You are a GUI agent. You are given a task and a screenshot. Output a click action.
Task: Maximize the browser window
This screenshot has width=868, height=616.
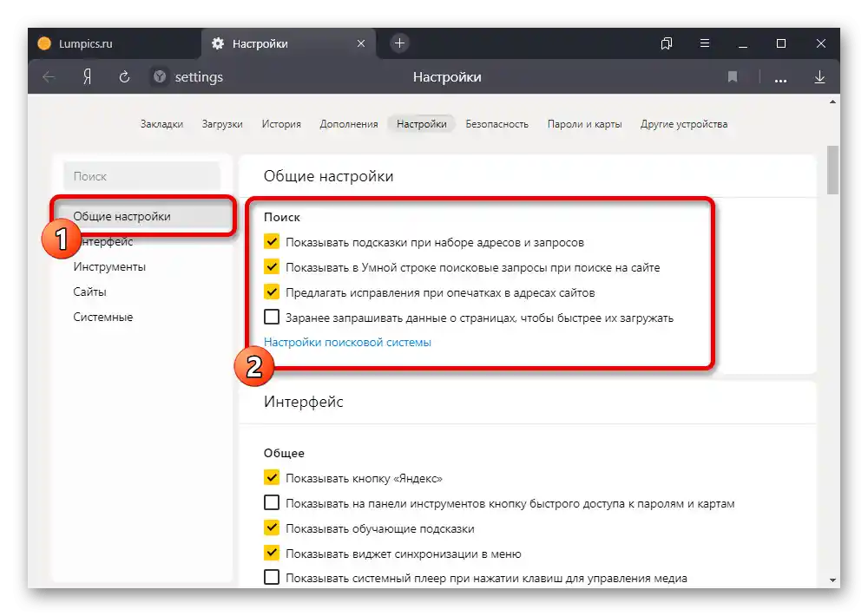(781, 43)
